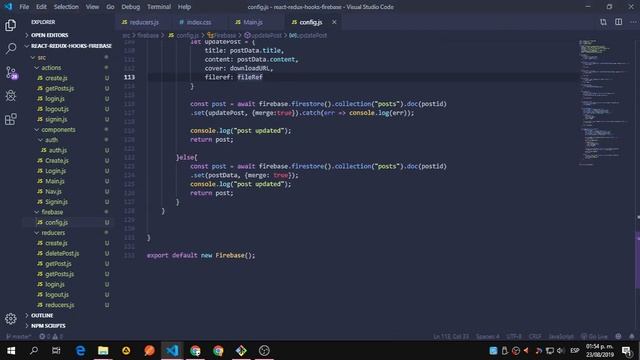Open deletePost.js reducer file

pos(62,253)
